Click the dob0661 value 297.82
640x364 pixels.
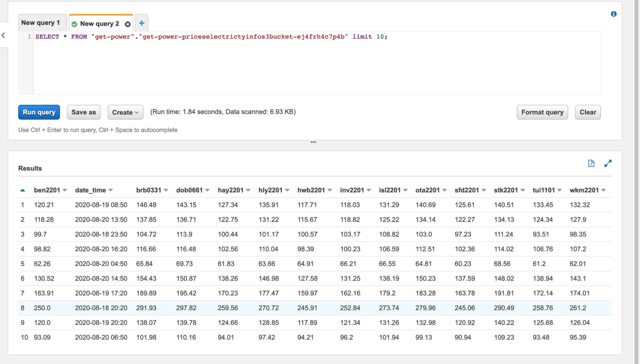click(x=186, y=308)
